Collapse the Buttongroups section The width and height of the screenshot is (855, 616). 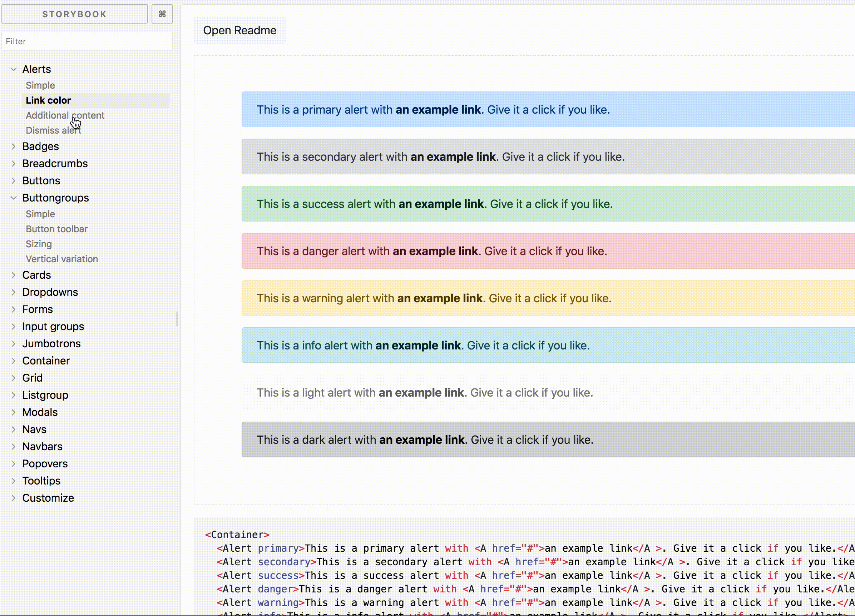click(14, 198)
